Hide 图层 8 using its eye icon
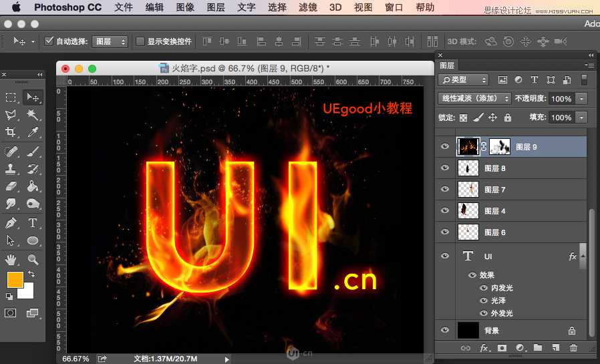Image resolution: width=600 pixels, height=364 pixels. click(x=445, y=168)
